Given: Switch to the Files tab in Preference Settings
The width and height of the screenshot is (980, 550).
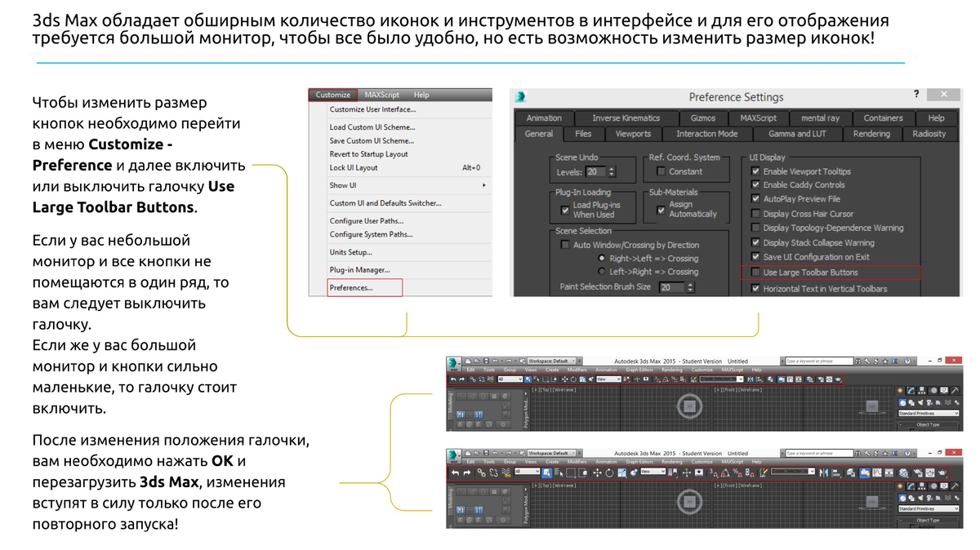Looking at the screenshot, I should pyautogui.click(x=583, y=134).
